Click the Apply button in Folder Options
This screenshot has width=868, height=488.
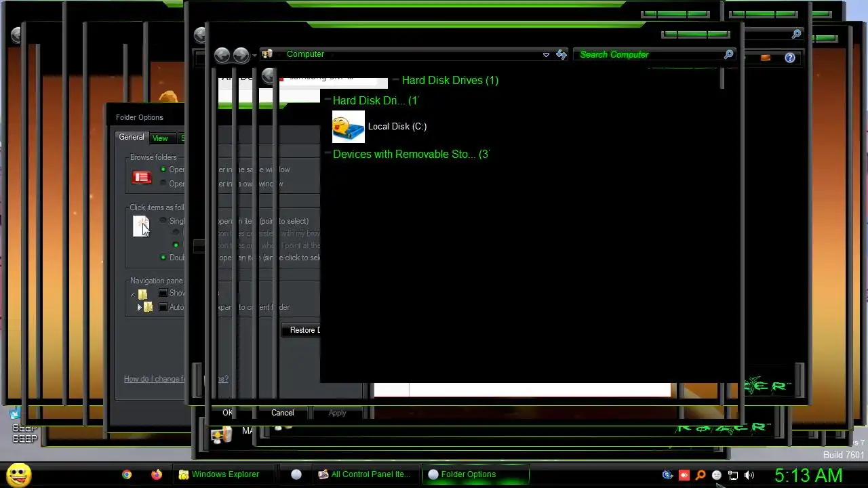pos(337,413)
